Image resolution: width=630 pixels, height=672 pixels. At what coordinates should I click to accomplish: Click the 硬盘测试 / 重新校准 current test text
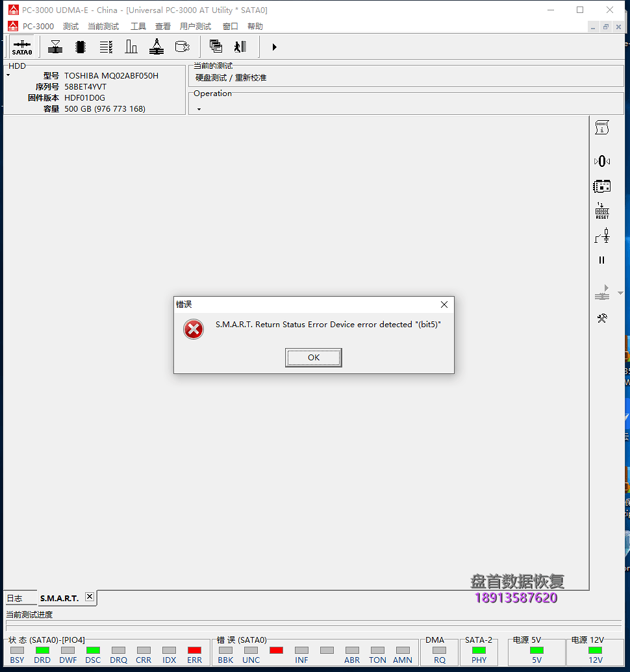tap(231, 77)
